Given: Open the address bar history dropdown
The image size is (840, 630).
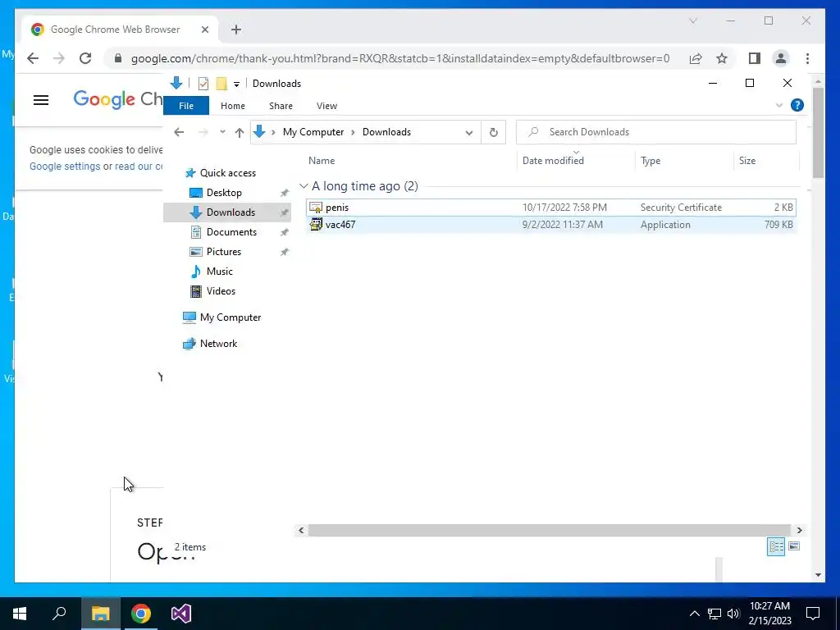Looking at the screenshot, I should [468, 132].
